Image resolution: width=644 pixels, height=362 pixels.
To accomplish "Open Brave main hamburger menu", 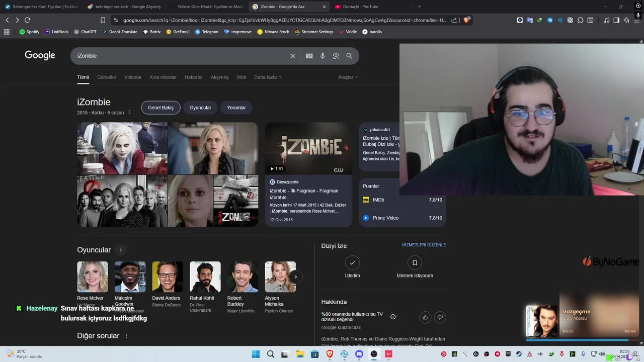I will pyautogui.click(x=636, y=20).
